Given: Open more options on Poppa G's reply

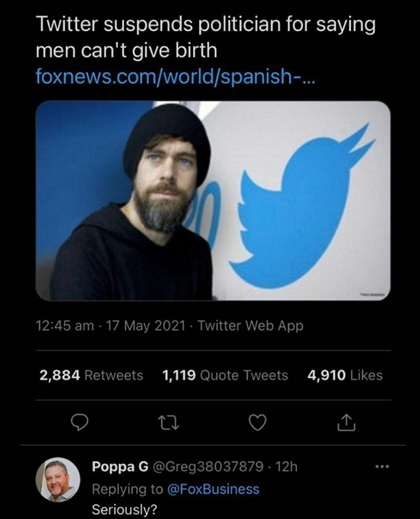Looking at the screenshot, I should [382, 468].
